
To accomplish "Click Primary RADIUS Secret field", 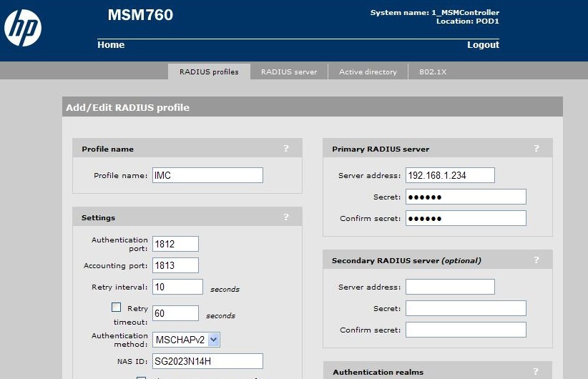I will tap(466, 197).
